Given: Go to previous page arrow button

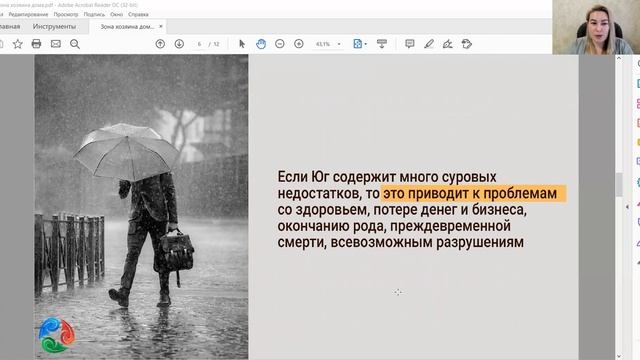Looking at the screenshot, I should (160, 44).
